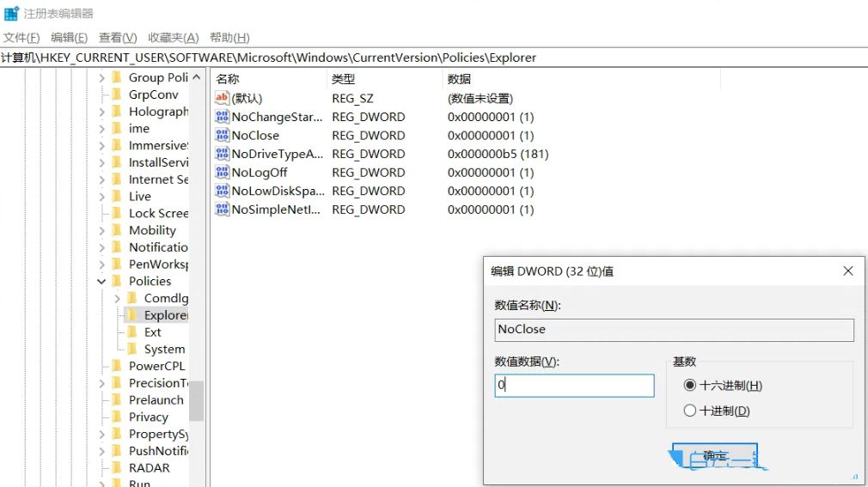Screen dimensions: 868x487
Task: Click the GrpConv folder icon
Action: click(x=117, y=94)
